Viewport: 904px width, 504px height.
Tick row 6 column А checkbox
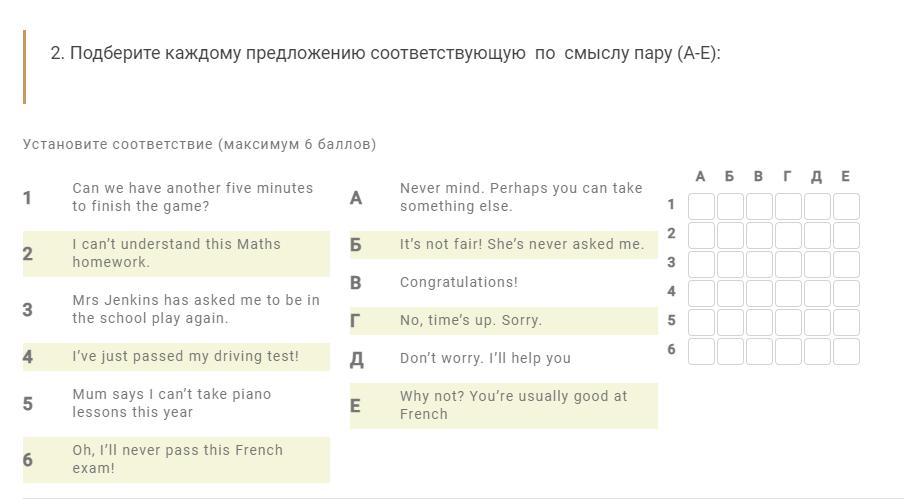701,351
